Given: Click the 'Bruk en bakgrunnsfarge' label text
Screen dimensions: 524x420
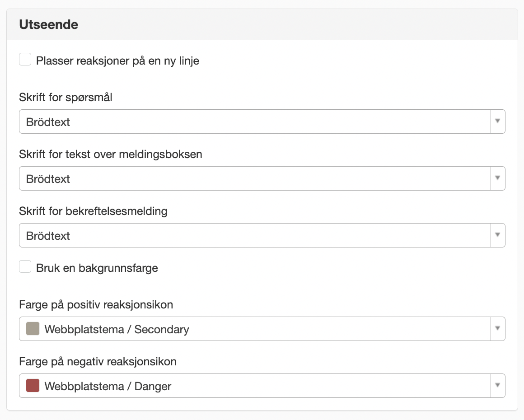Looking at the screenshot, I should click(x=97, y=268).
